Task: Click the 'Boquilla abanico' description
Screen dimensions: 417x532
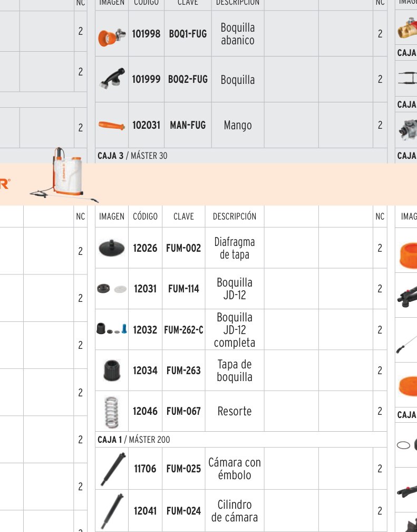Action: click(x=238, y=34)
